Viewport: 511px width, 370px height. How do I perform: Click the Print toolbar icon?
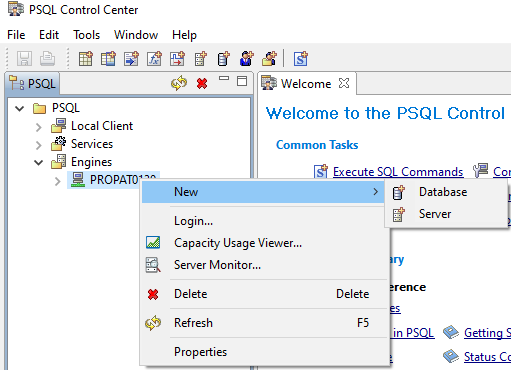coord(47,59)
